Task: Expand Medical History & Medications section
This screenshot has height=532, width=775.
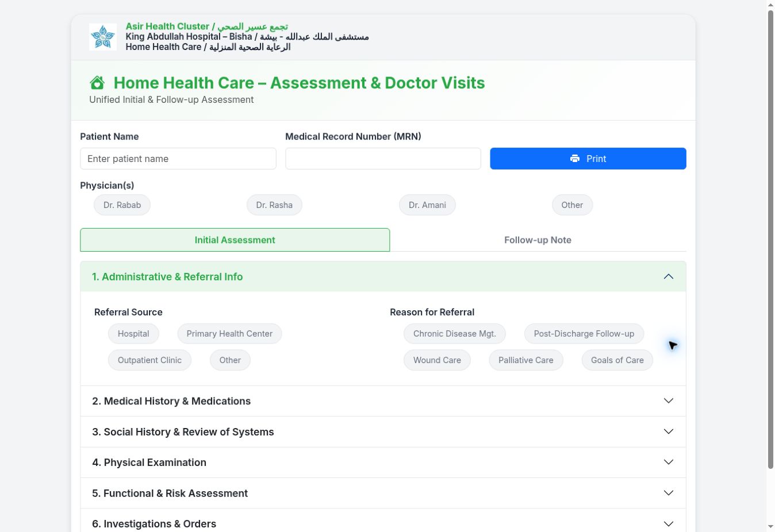Action: [383, 401]
